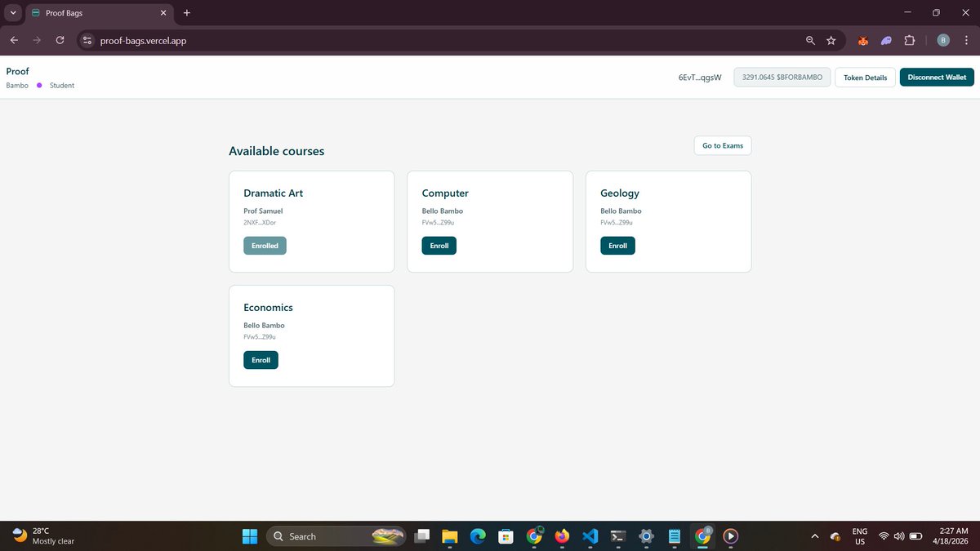View site information icon beside URL
980x551 pixels.
point(88,40)
